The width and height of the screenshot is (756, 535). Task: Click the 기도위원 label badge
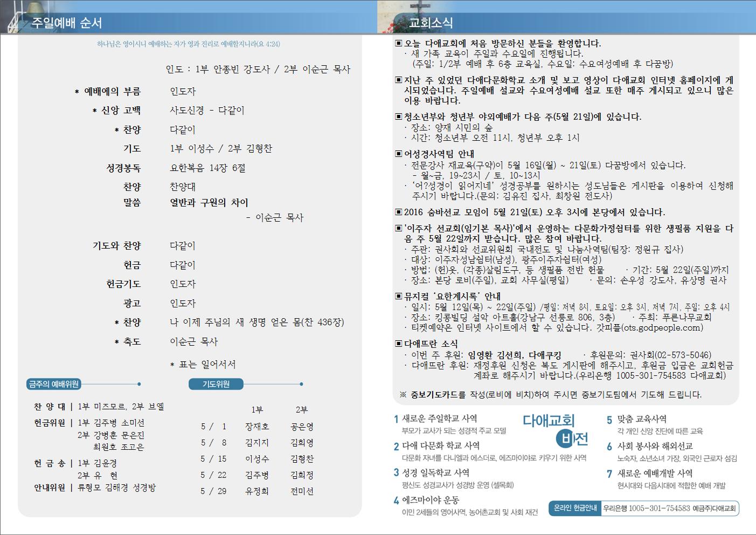point(216,384)
